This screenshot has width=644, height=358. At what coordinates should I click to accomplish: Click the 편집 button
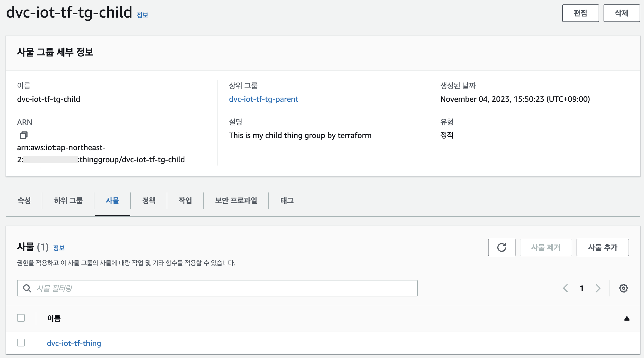(x=580, y=13)
